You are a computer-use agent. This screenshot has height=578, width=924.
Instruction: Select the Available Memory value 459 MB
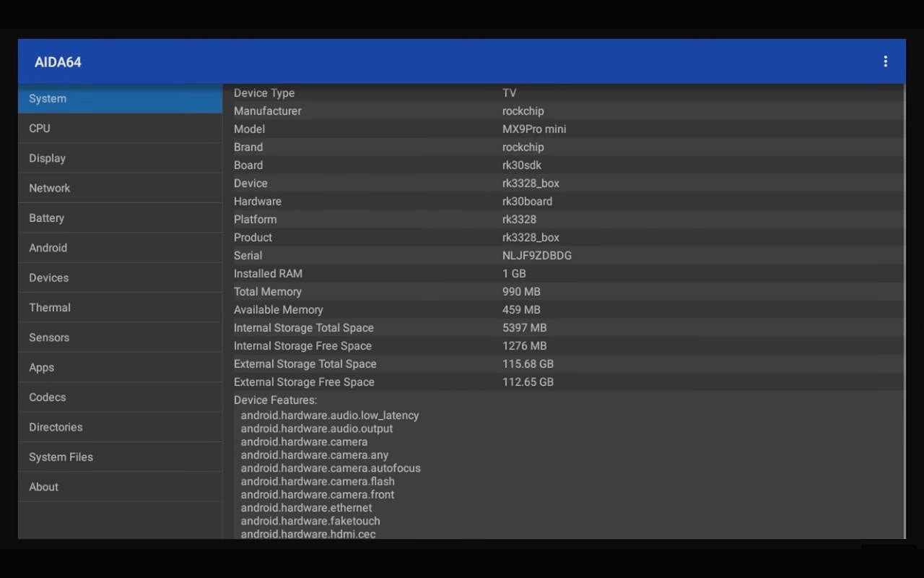(522, 310)
